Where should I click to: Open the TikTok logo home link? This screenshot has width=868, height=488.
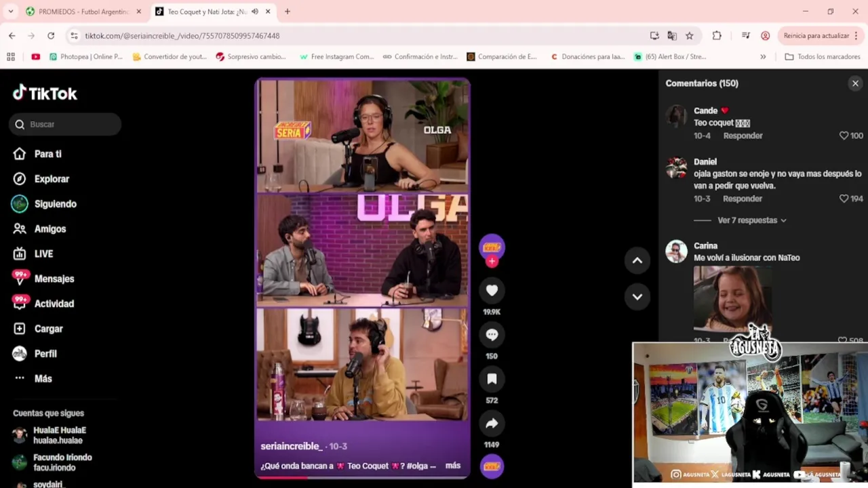pyautogui.click(x=45, y=93)
